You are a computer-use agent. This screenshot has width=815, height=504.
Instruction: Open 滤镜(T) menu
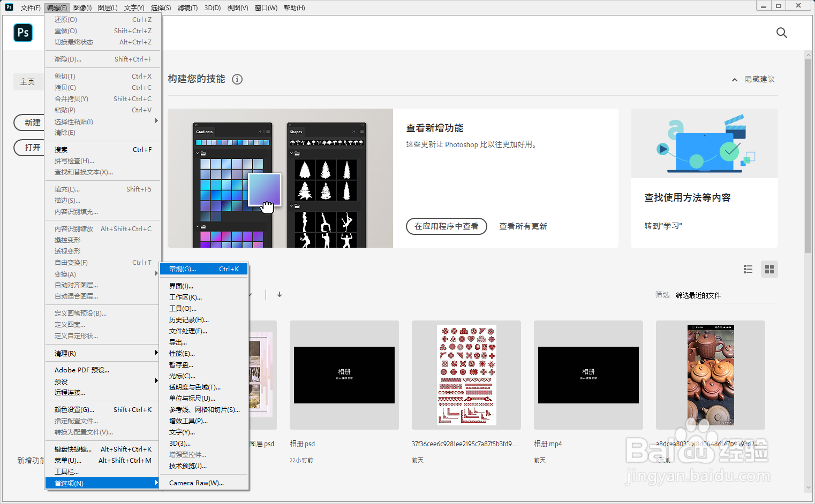[187, 7]
